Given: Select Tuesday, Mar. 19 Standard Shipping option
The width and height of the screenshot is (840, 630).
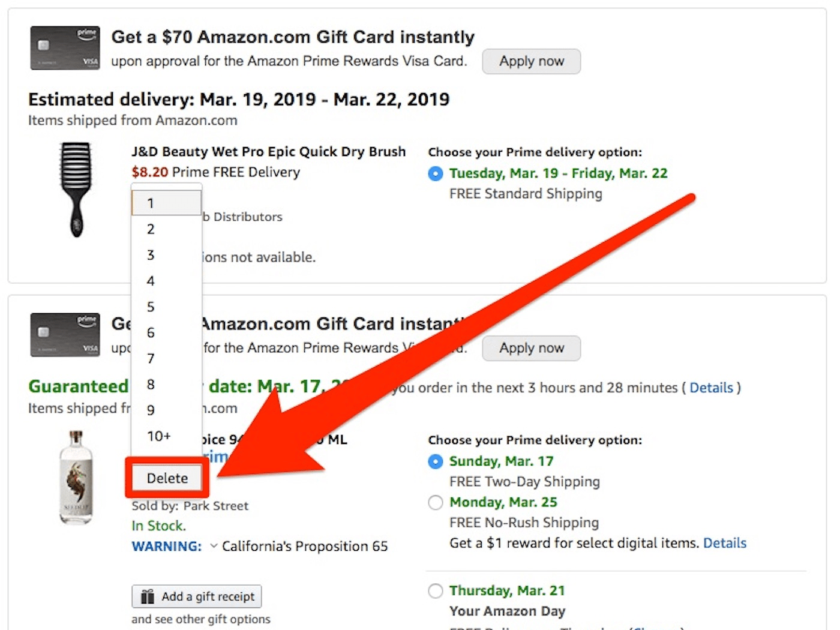Looking at the screenshot, I should tap(436, 173).
